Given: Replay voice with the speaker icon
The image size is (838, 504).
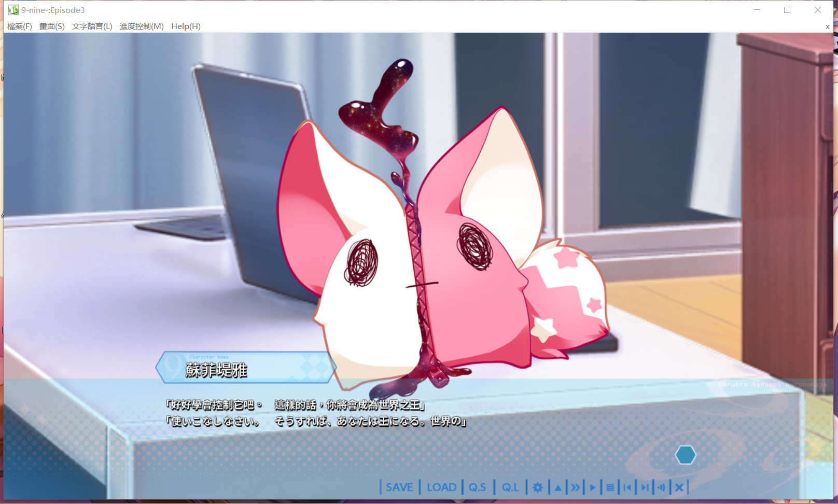Looking at the screenshot, I should (661, 487).
